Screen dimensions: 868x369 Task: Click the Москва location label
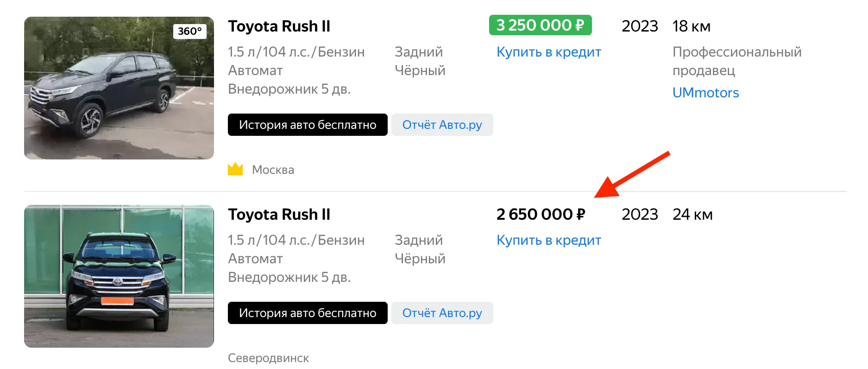point(273,170)
